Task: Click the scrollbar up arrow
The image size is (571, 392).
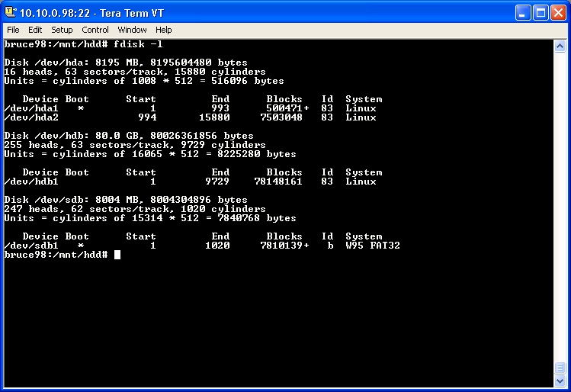Action: pos(560,47)
